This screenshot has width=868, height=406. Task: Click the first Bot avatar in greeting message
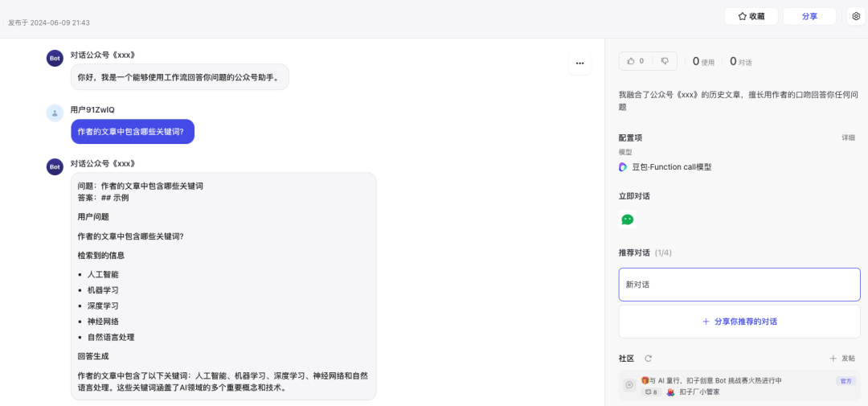click(x=55, y=58)
